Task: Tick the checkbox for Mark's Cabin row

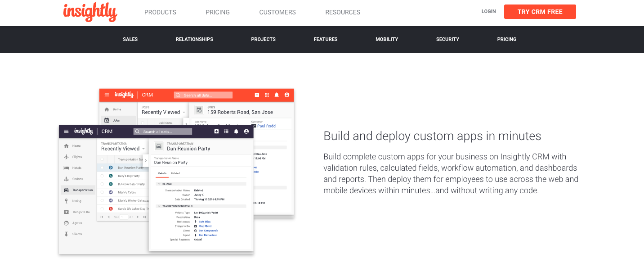Action: 102,192
